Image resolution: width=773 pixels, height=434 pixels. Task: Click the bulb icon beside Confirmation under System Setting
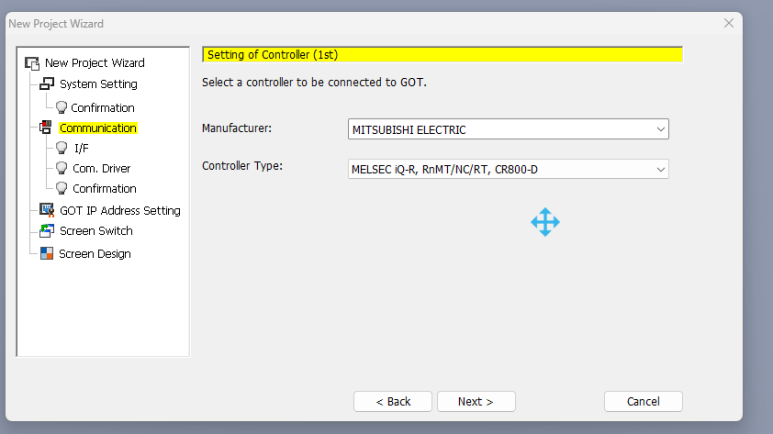pyautogui.click(x=61, y=108)
